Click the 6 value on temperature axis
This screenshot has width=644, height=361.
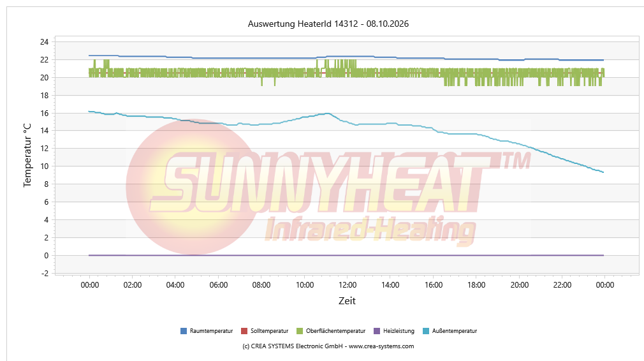(47, 202)
